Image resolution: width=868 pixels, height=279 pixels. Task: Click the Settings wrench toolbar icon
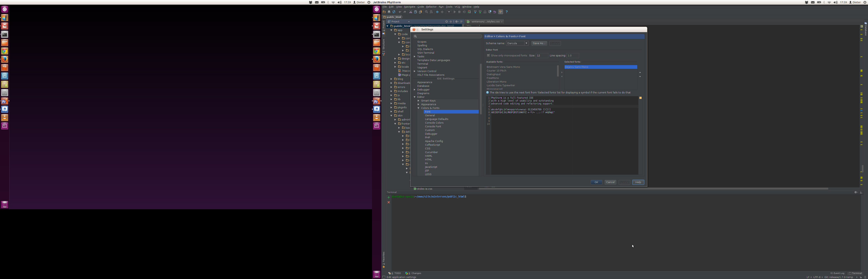coord(501,12)
